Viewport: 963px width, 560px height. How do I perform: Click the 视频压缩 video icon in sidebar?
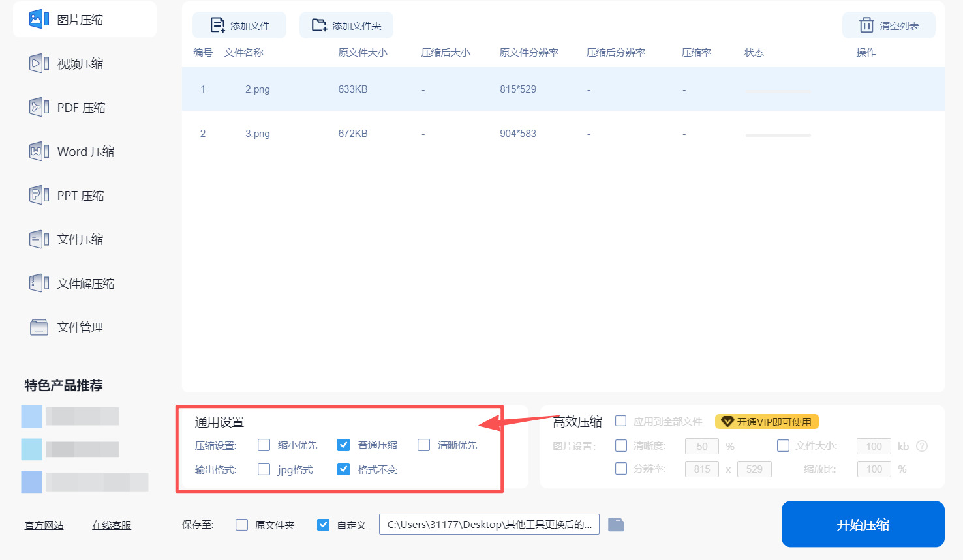pos(39,63)
